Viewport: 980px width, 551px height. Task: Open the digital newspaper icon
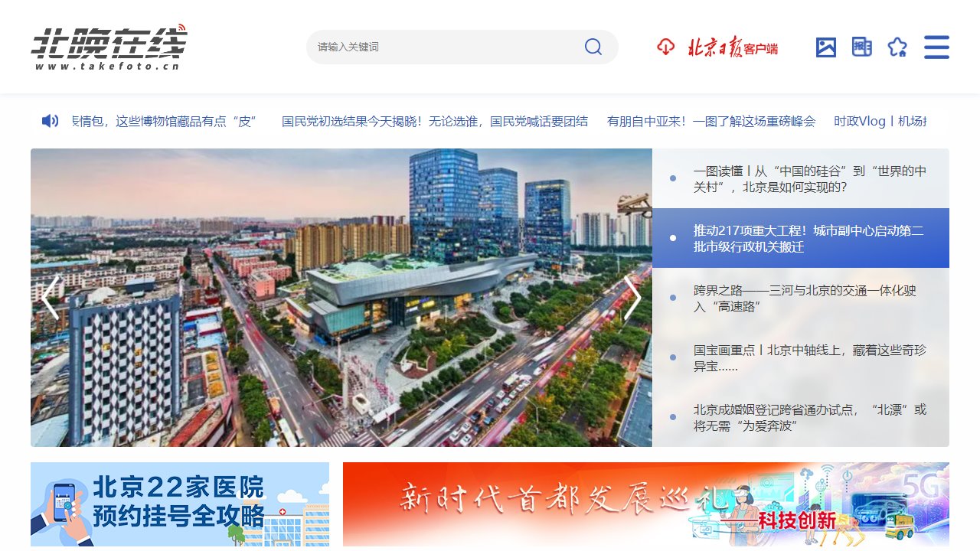(862, 47)
